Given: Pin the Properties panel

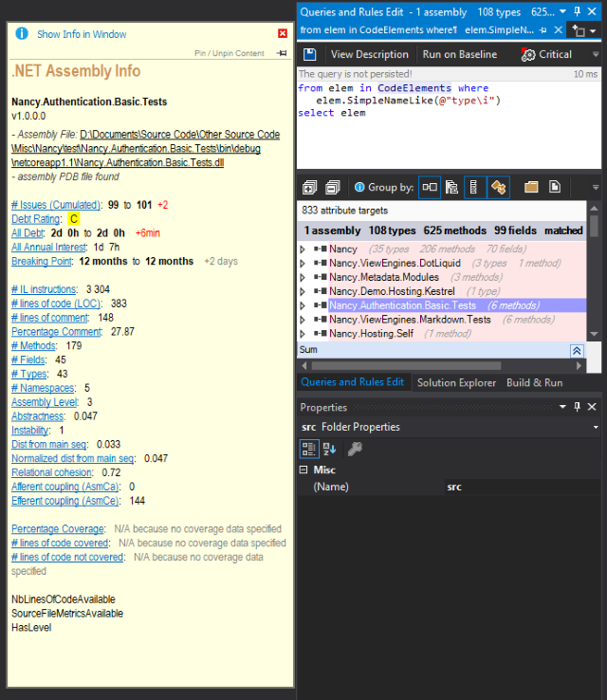Looking at the screenshot, I should tap(577, 407).
